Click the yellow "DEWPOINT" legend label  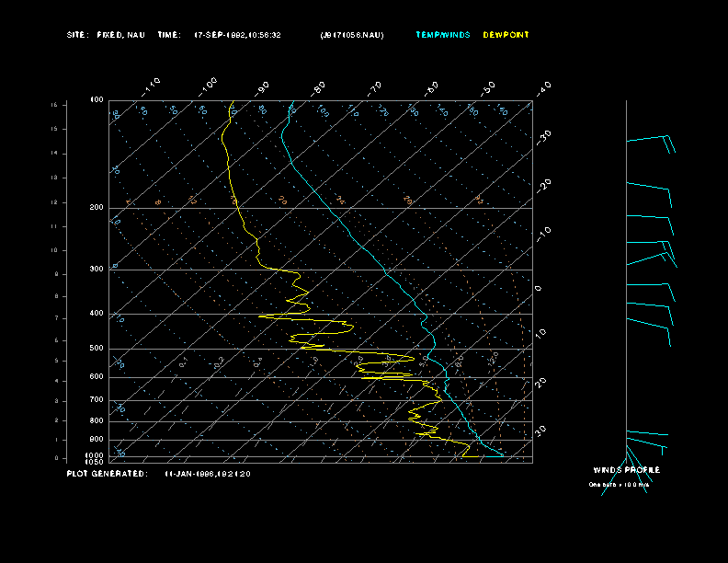point(506,35)
